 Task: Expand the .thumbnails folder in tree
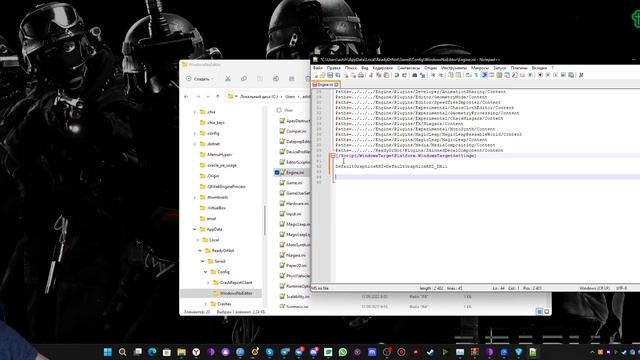[x=195, y=197]
